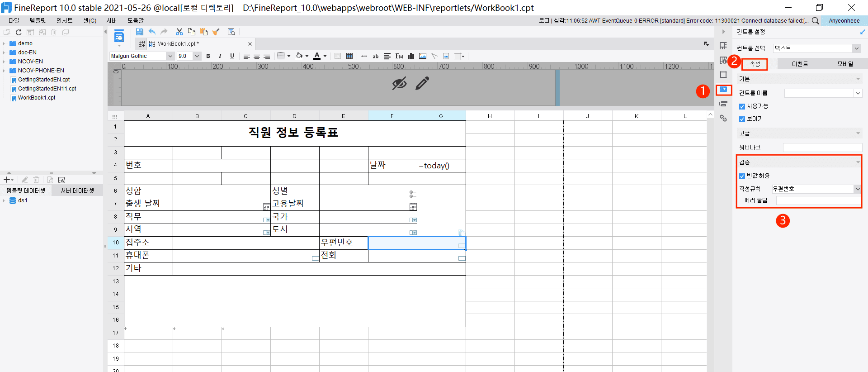868x372 pixels.
Task: Click the merge cells icon
Action: tap(338, 56)
